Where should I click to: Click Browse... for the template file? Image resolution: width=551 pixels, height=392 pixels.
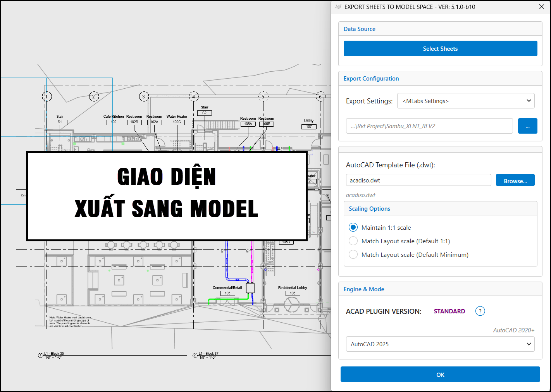click(515, 181)
